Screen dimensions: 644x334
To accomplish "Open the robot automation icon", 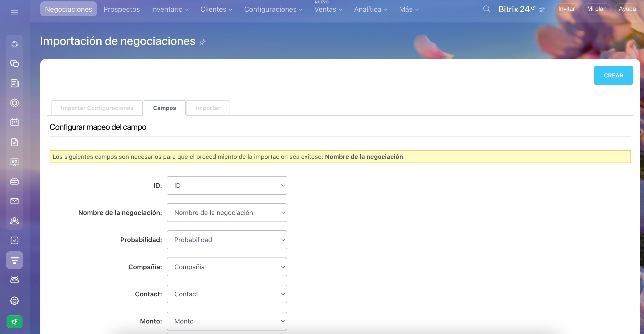I will point(15,280).
